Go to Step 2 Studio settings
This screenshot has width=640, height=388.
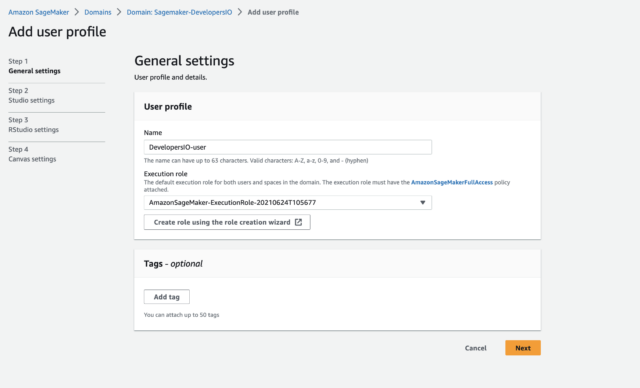click(31, 95)
